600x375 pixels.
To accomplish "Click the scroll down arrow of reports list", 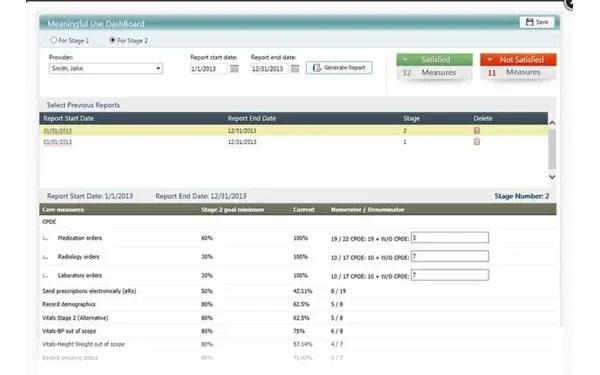I will coord(552,176).
